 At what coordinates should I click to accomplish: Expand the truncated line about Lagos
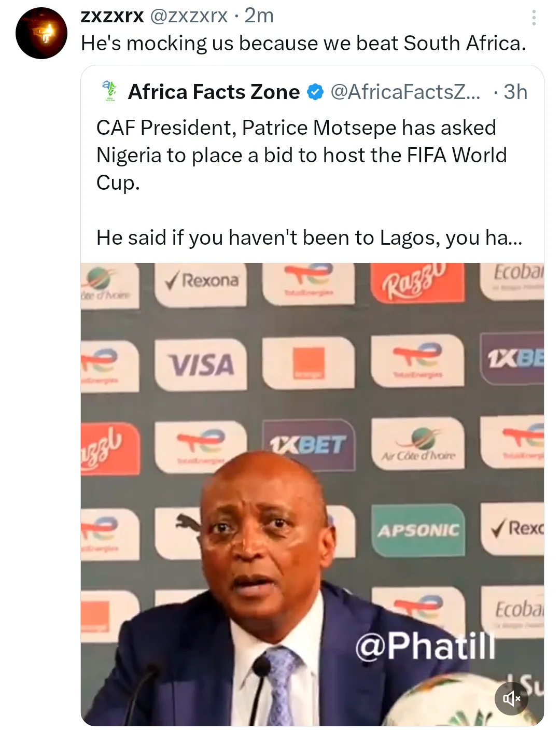(309, 238)
